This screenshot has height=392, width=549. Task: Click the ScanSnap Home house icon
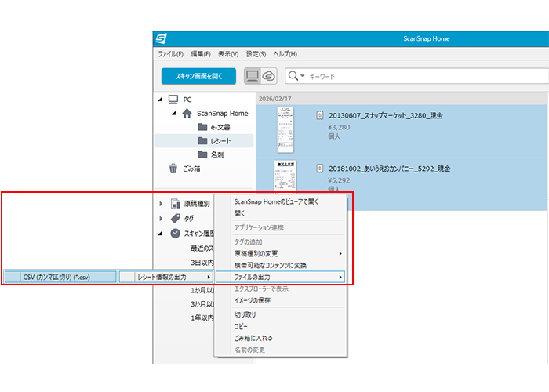point(187,113)
